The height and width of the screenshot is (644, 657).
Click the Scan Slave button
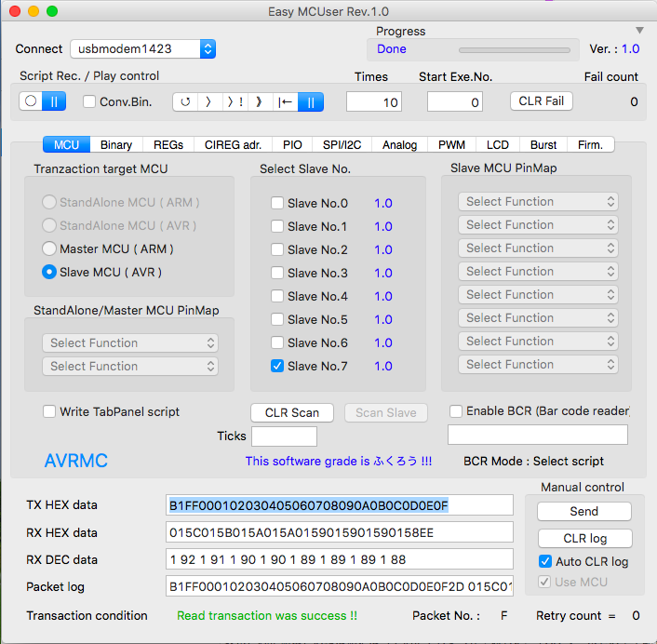(x=386, y=412)
